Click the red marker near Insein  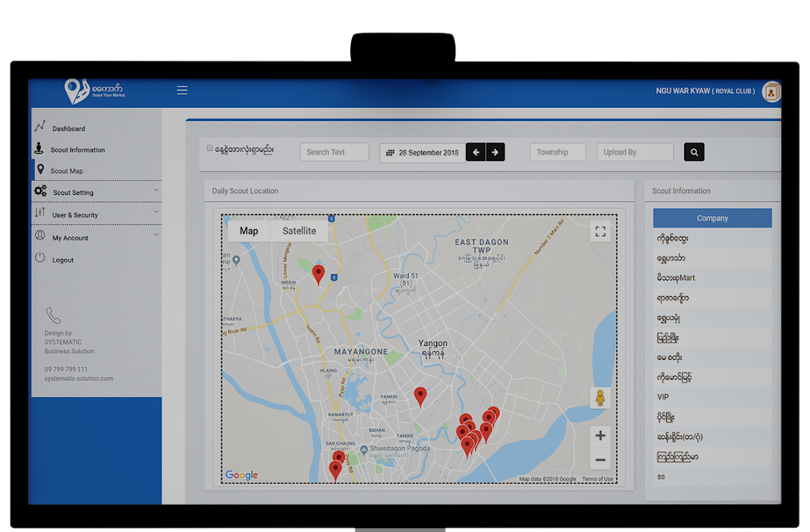tap(319, 275)
